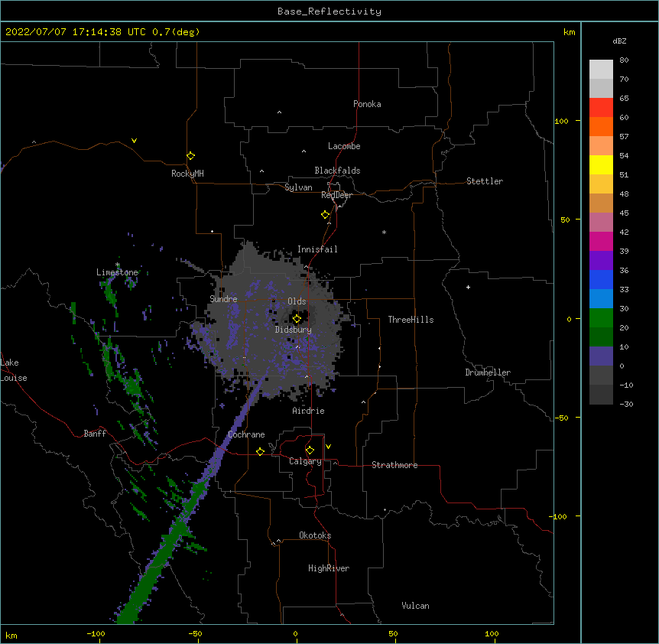Click the Sundre town label
This screenshot has height=644, width=659.
point(223,299)
